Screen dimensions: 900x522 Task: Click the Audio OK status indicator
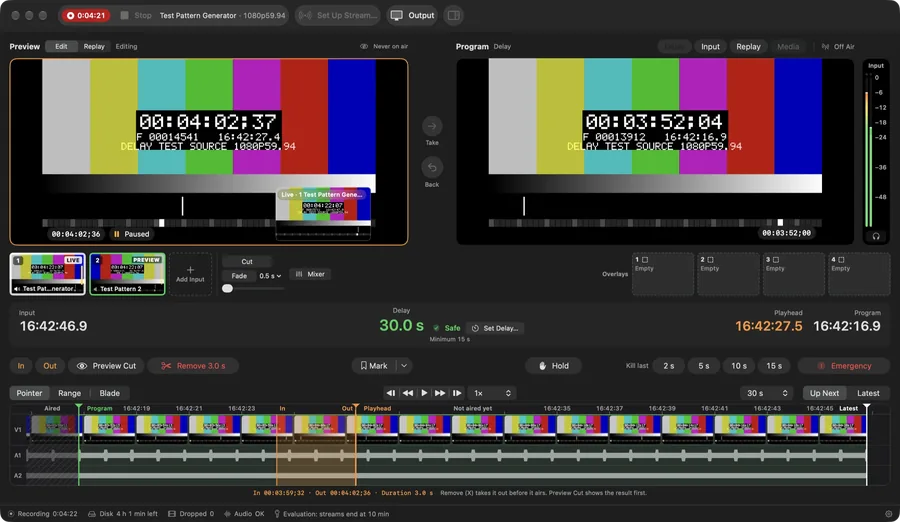pyautogui.click(x=244, y=514)
